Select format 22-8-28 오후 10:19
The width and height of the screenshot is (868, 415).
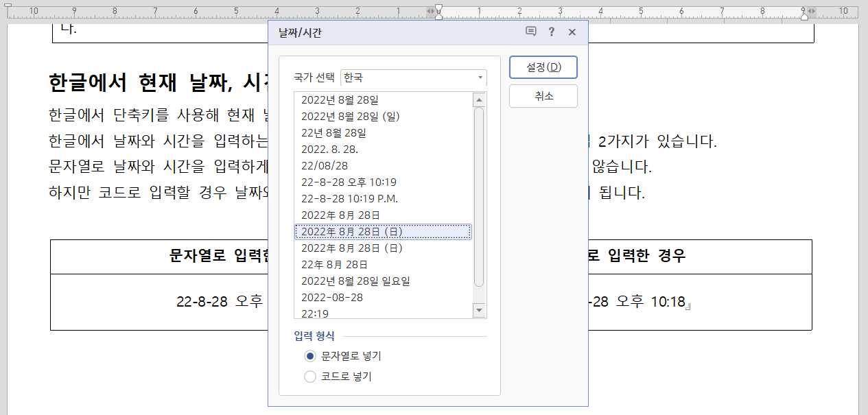click(383, 182)
